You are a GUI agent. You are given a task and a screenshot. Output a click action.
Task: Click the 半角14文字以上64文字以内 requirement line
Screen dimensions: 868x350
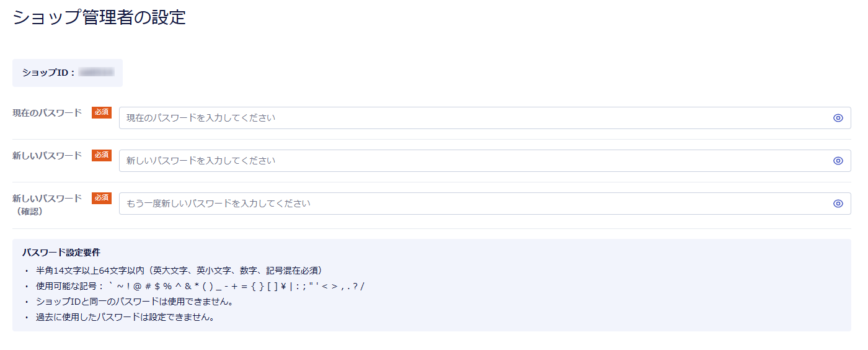pyautogui.click(x=179, y=271)
